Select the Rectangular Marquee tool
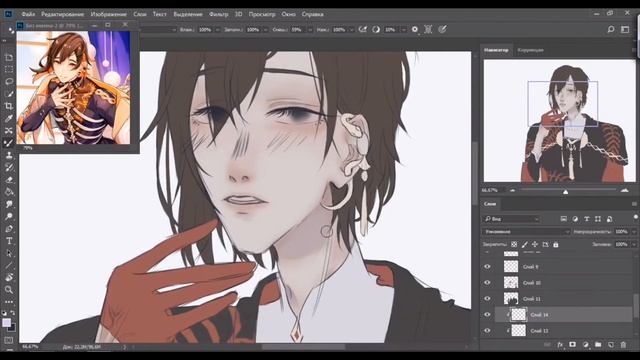This screenshot has width=640, height=360. (x=9, y=69)
